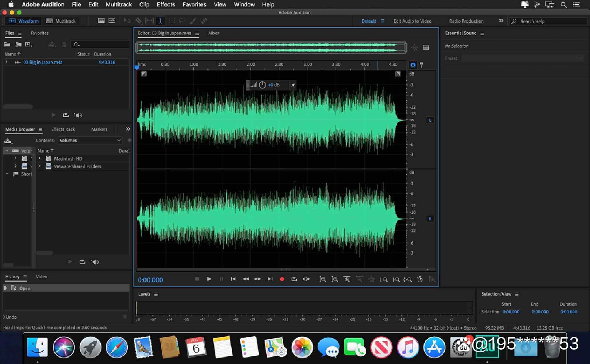The width and height of the screenshot is (590, 364).
Task: Switch to the Effects Rack tab
Action: pyautogui.click(x=63, y=129)
